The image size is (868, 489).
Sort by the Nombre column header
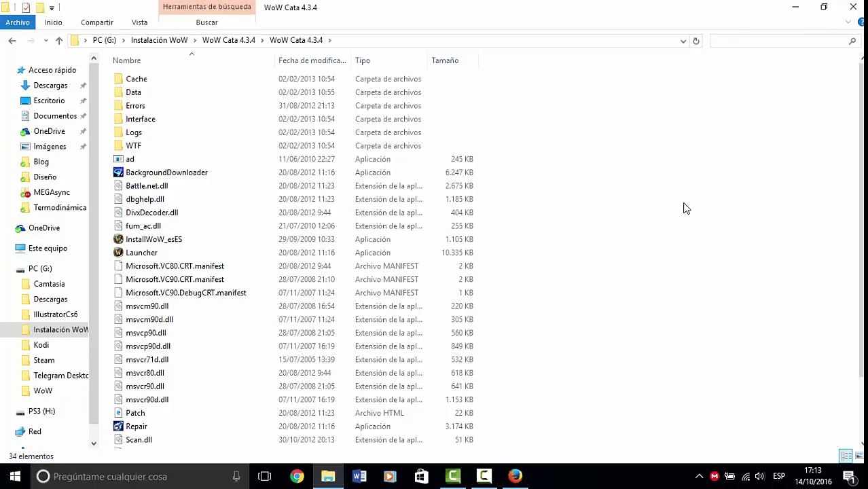point(126,60)
